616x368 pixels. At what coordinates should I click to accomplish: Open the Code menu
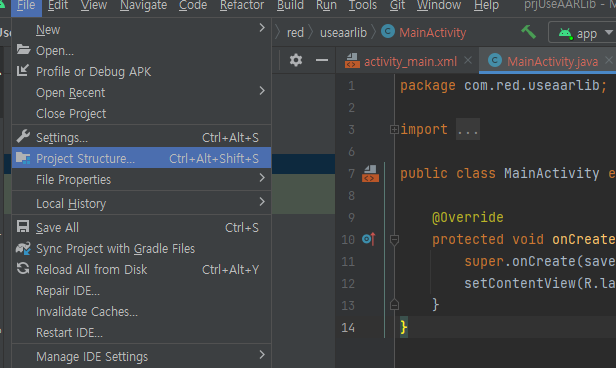(x=193, y=5)
